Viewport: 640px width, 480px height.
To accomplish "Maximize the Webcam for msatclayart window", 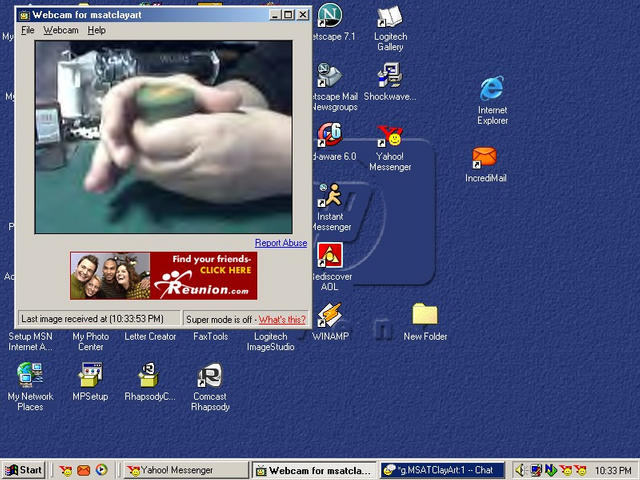I will [x=288, y=15].
